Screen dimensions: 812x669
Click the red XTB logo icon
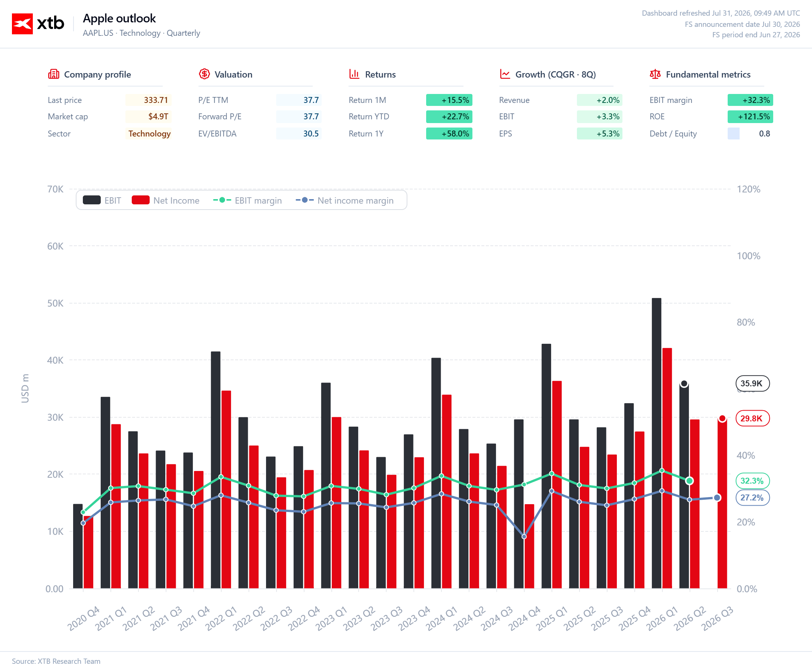click(22, 24)
